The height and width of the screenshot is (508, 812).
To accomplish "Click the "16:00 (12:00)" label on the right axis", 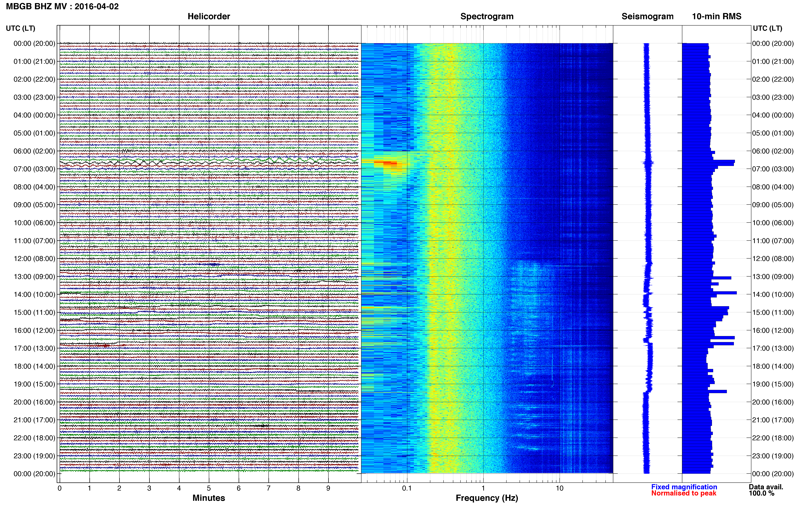I will coord(773,331).
